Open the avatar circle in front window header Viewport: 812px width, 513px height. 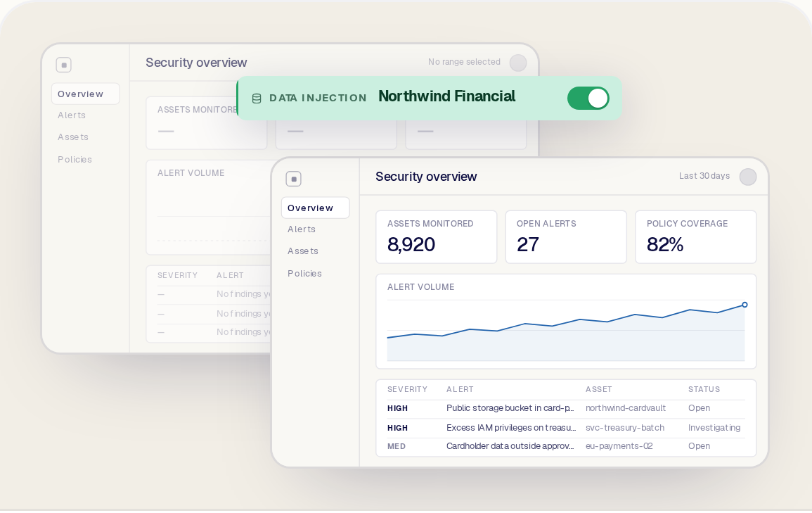748,177
